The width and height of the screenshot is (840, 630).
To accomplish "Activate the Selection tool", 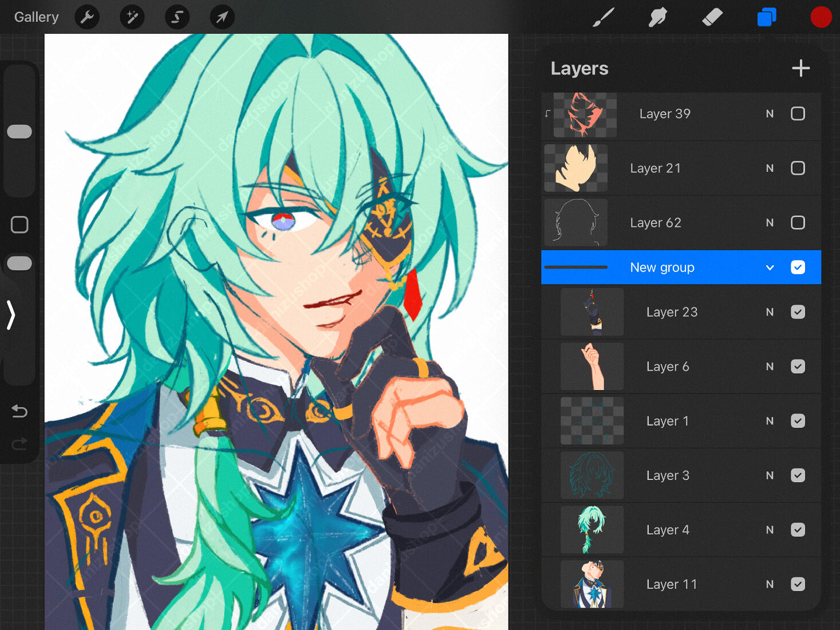I will pyautogui.click(x=177, y=17).
